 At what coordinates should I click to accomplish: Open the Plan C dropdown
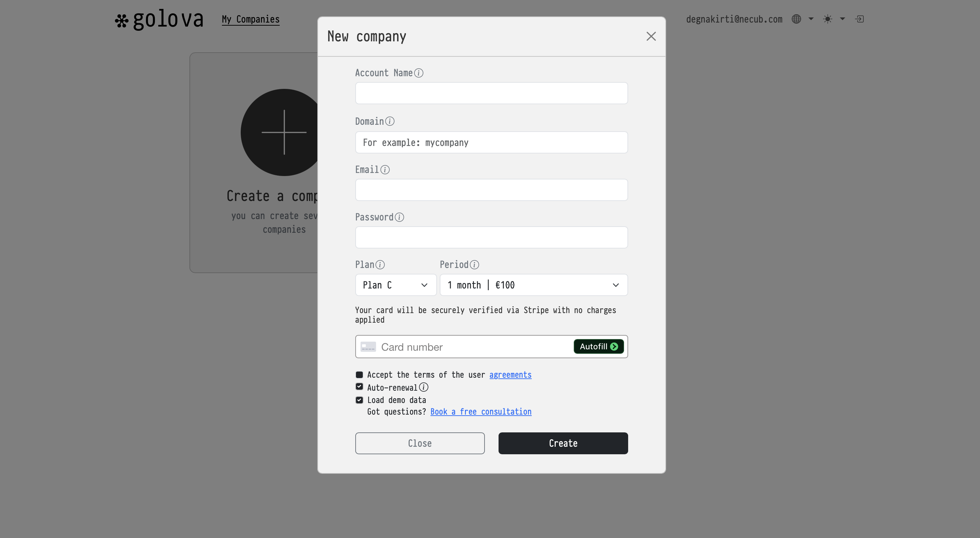(x=396, y=285)
